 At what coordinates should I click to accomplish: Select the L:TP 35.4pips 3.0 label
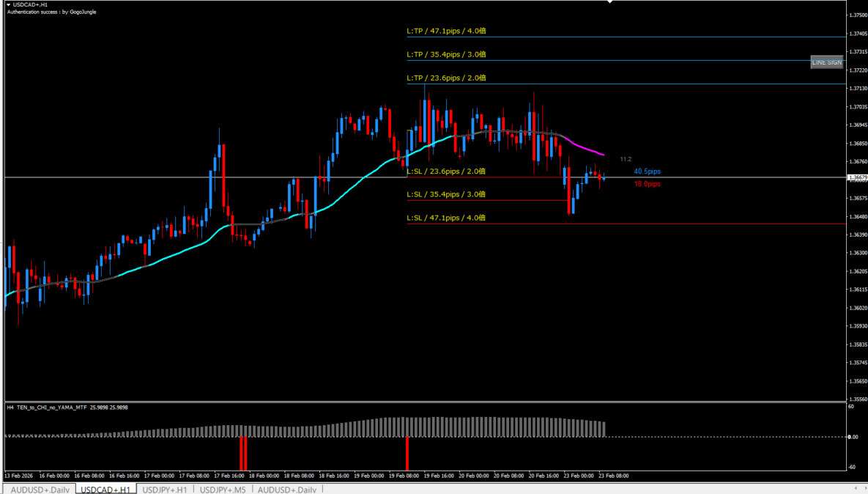click(446, 54)
